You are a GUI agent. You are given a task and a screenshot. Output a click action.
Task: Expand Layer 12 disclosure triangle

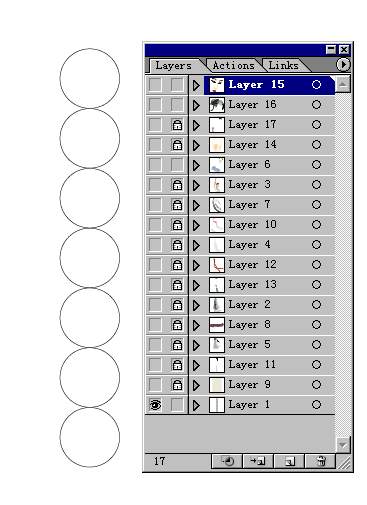click(196, 265)
